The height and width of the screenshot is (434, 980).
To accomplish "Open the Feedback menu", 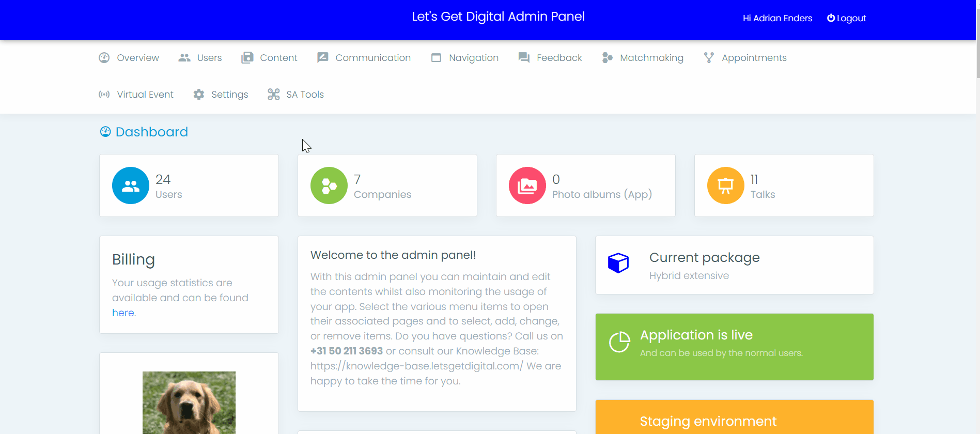I will pos(559,58).
